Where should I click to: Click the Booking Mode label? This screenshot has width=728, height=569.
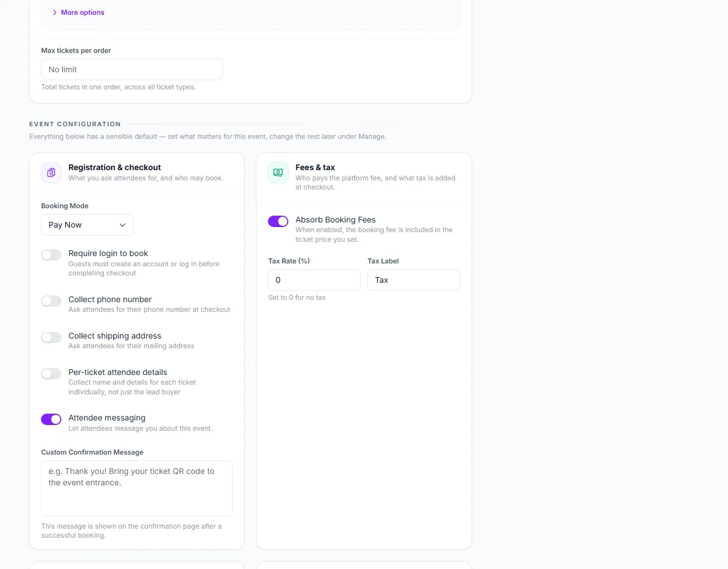click(x=65, y=206)
